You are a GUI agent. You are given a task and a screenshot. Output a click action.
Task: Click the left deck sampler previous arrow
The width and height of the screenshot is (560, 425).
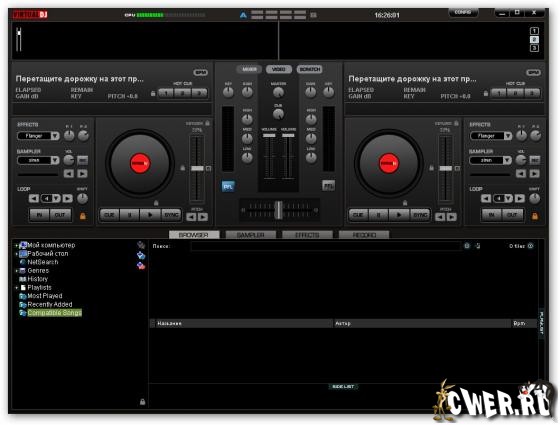(69, 174)
